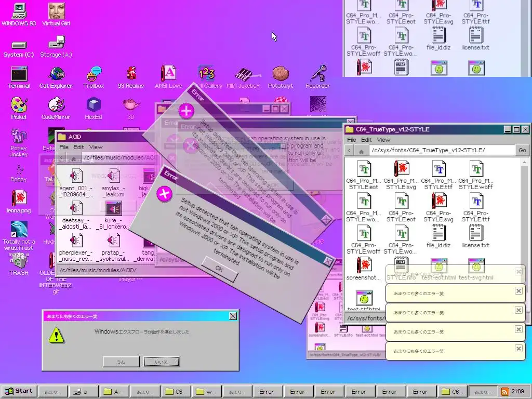Open File menu in ACID window
The width and height of the screenshot is (532, 399).
coord(64,147)
